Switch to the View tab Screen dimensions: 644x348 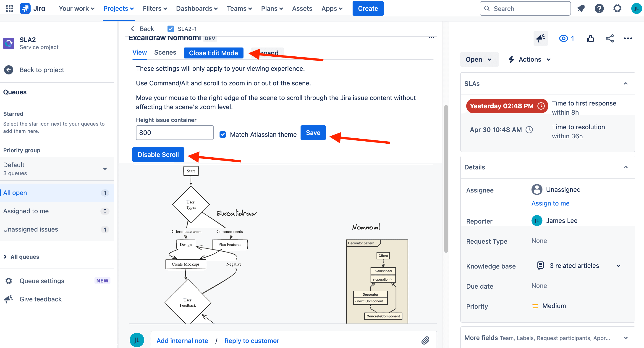(x=139, y=52)
